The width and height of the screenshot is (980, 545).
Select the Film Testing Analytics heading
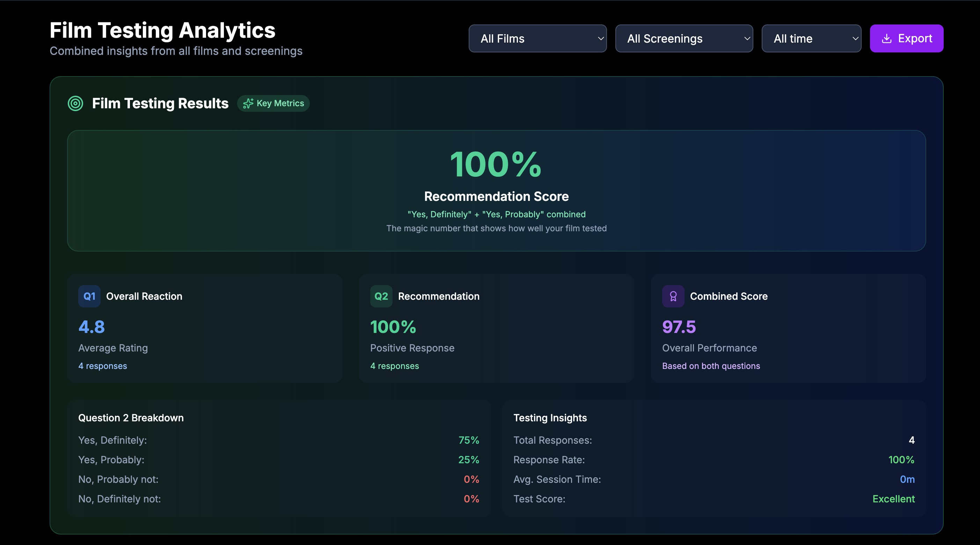tap(162, 30)
